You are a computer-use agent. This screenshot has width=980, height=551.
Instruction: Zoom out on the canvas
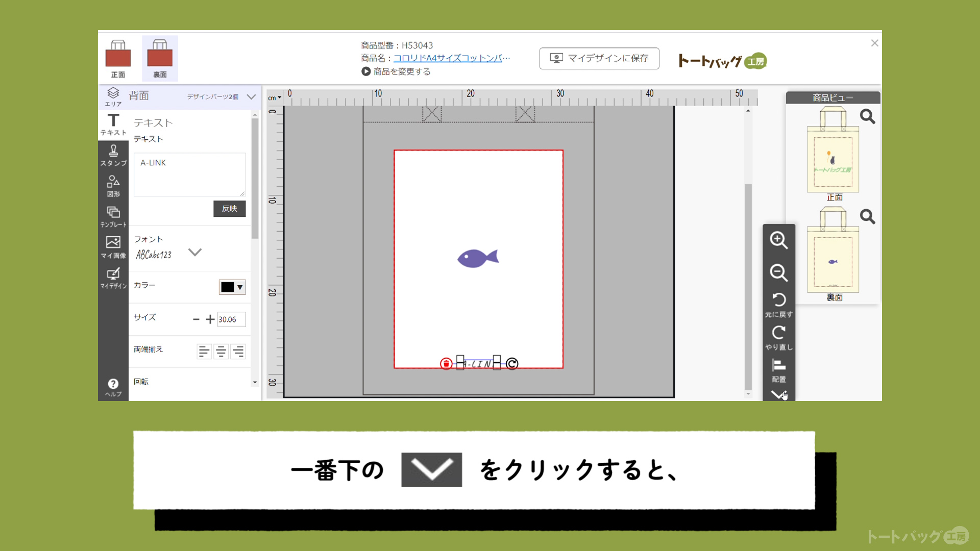pyautogui.click(x=778, y=273)
